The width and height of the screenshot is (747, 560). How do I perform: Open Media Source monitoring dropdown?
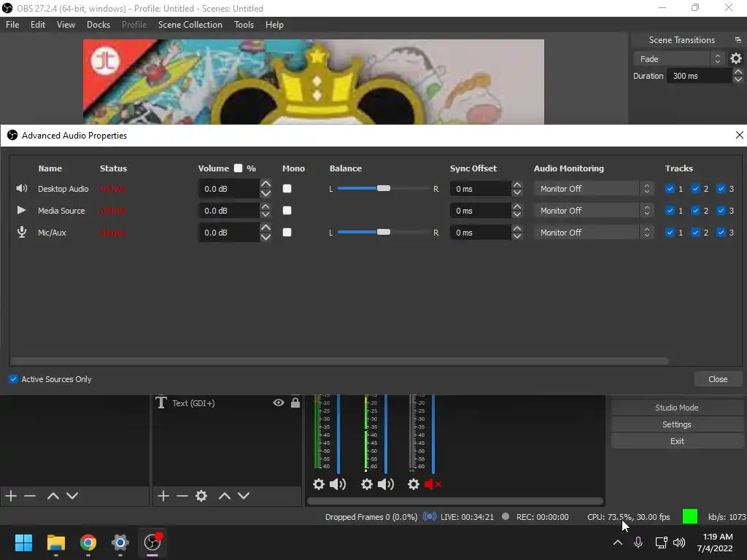pos(593,211)
